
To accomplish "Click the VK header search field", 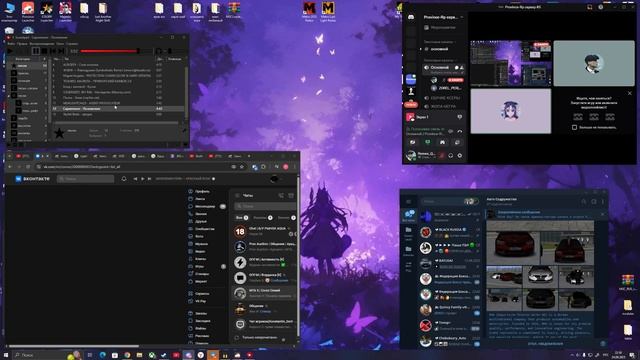I will (x=86, y=179).
